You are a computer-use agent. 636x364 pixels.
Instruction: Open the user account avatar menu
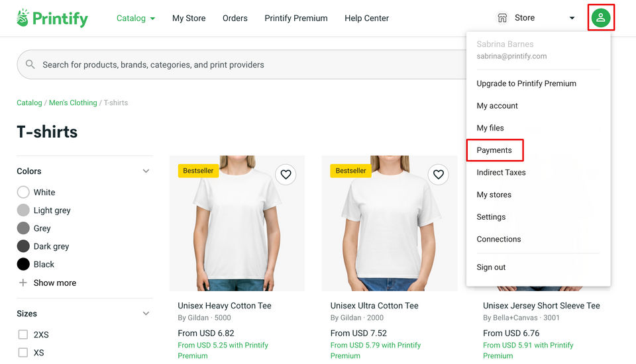(x=601, y=18)
